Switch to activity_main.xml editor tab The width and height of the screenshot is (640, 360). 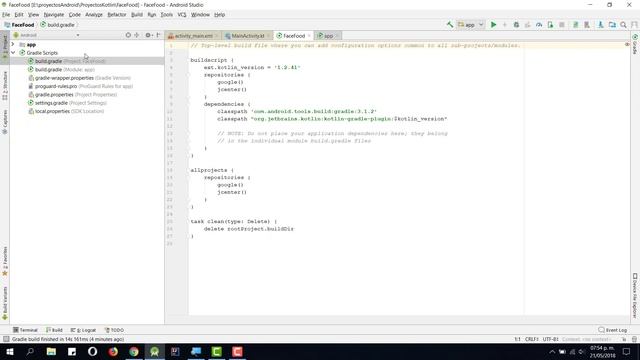click(x=193, y=36)
